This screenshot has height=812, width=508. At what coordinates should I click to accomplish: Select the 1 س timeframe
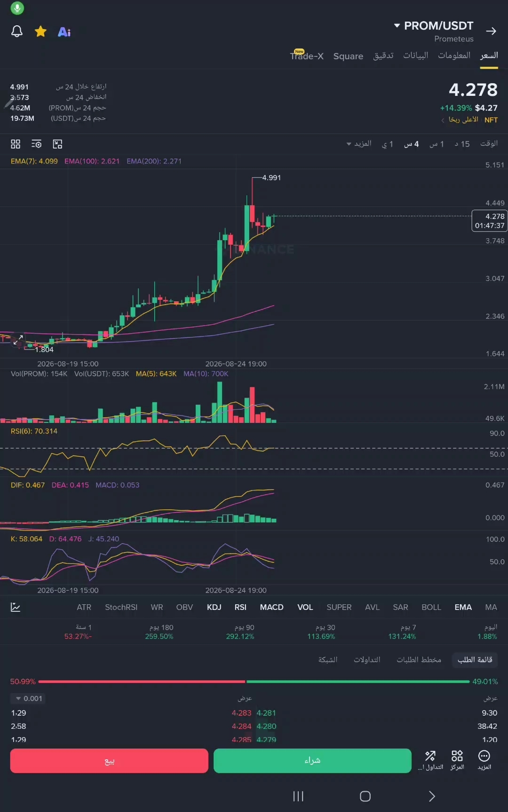click(437, 144)
